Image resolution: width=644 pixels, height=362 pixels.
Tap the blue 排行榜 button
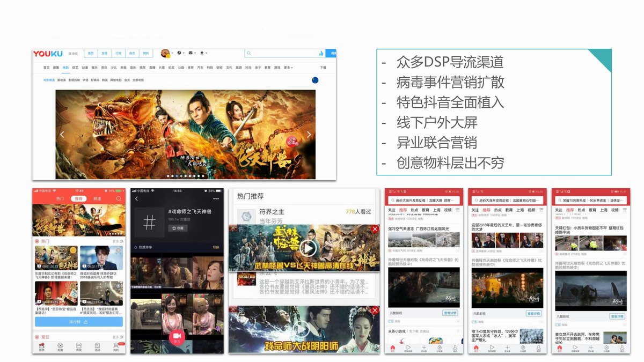click(78, 322)
